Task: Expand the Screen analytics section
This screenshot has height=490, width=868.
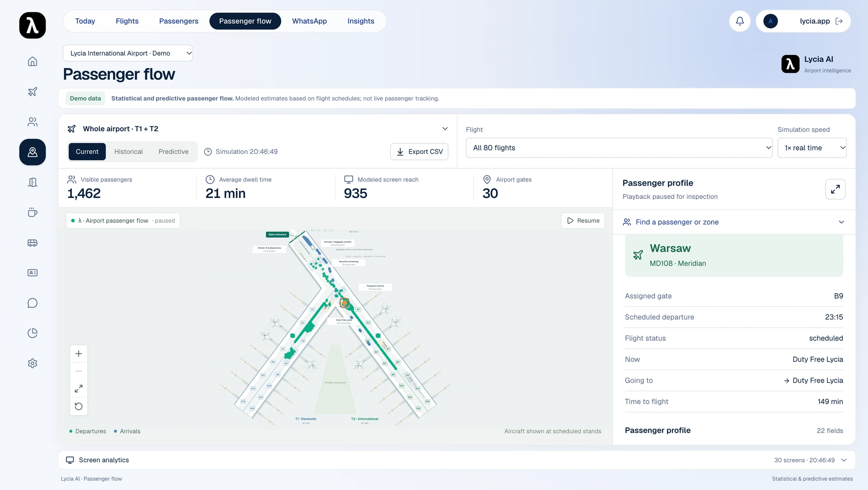Action: tap(457, 460)
